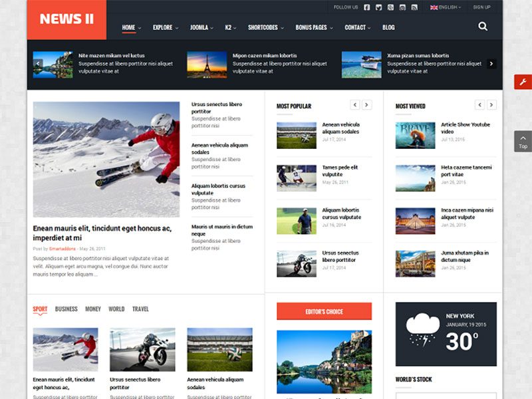The width and height of the screenshot is (532, 399).
Task: Open the Eiffel Tower sunset thumbnail
Action: [207, 65]
